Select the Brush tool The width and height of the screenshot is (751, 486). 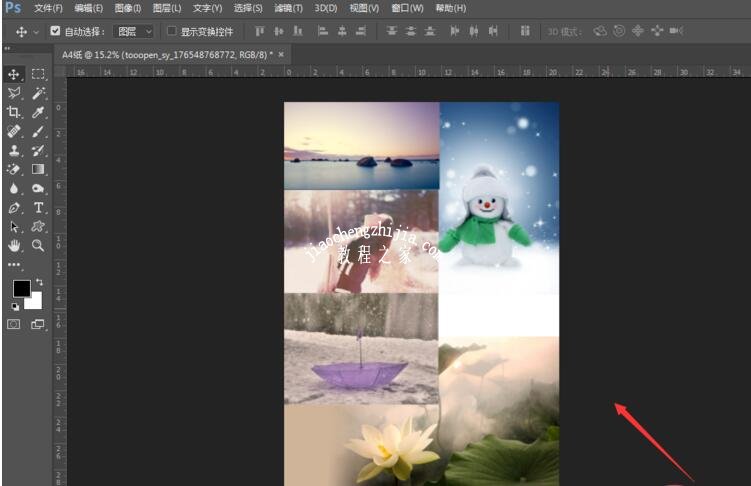(x=38, y=131)
